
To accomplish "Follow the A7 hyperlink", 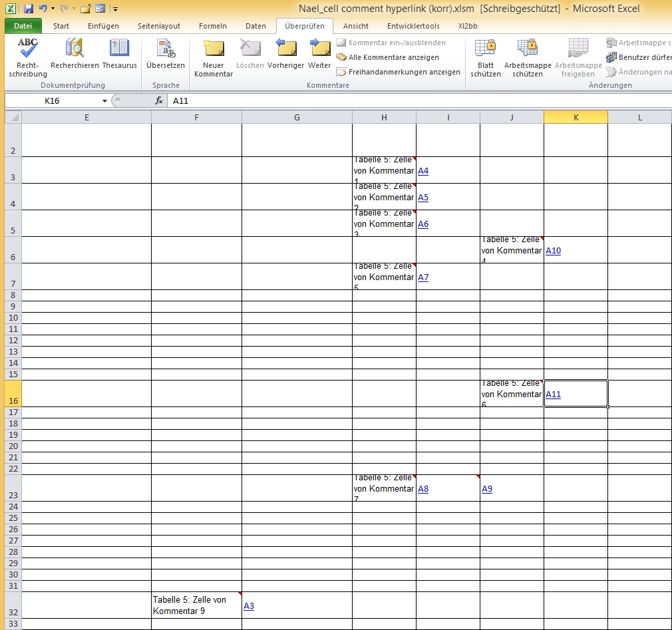I will [x=423, y=277].
